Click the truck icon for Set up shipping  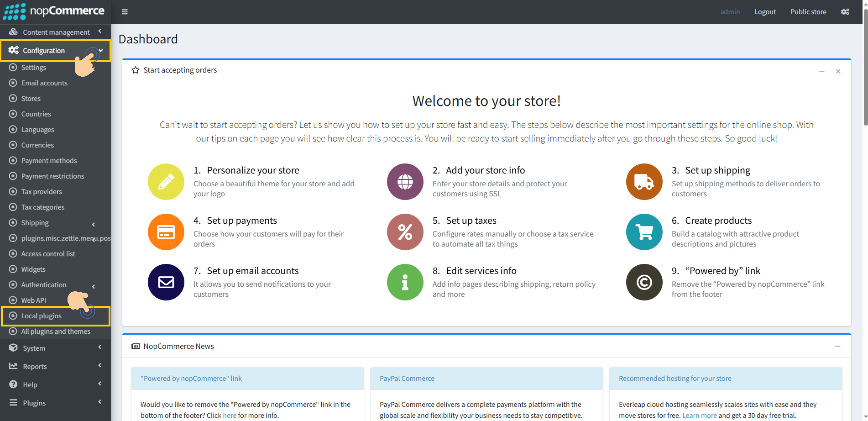644,181
